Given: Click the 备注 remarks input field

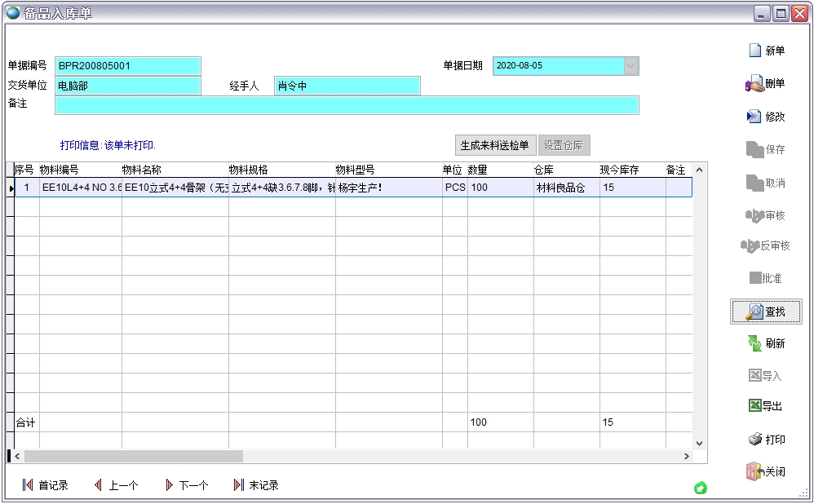Looking at the screenshot, I should click(x=347, y=105).
